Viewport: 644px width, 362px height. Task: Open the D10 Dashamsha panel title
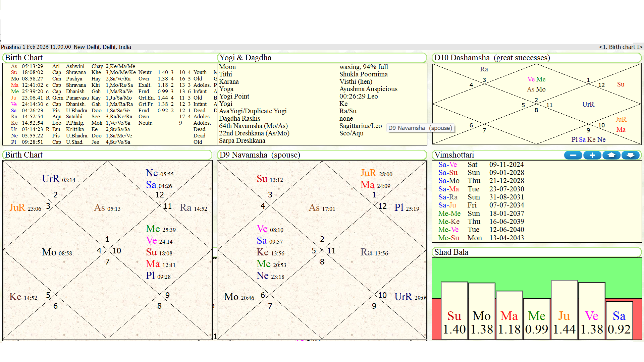click(x=492, y=58)
